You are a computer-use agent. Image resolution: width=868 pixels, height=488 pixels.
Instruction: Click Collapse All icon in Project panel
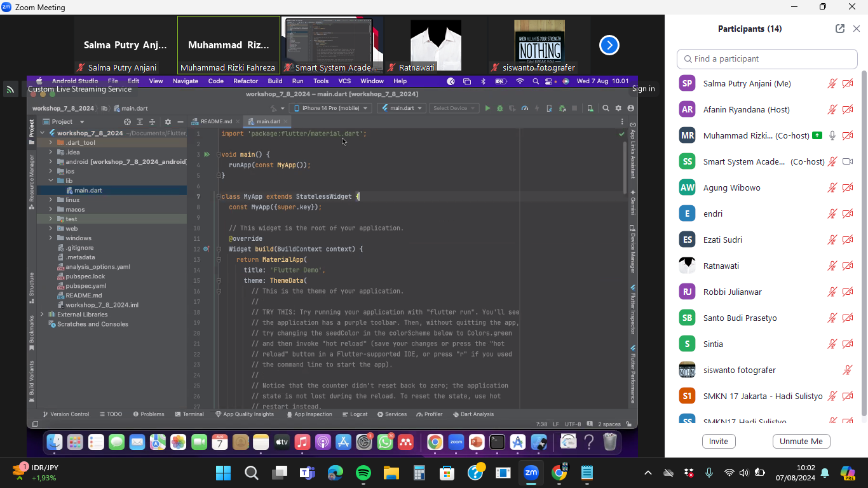click(x=153, y=121)
